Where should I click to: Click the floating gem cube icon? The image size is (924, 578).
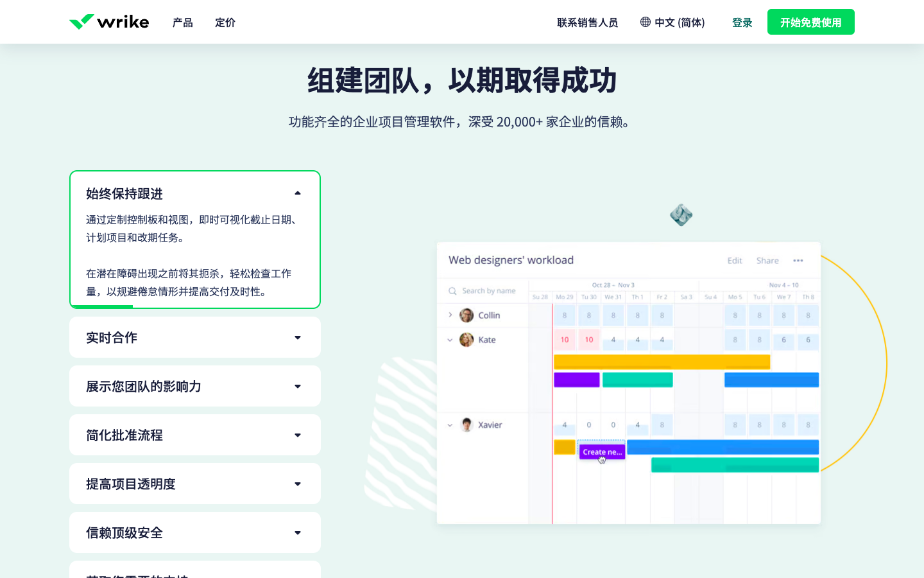pos(681,215)
